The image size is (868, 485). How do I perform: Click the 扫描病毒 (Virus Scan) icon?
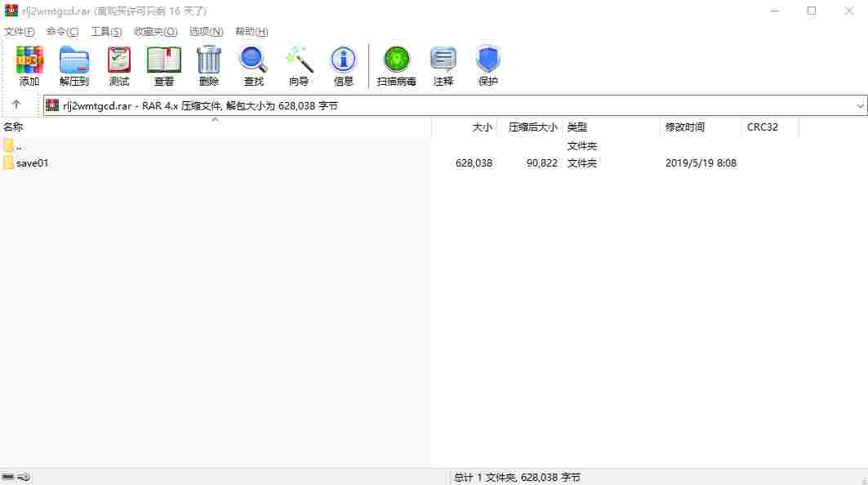click(x=396, y=60)
